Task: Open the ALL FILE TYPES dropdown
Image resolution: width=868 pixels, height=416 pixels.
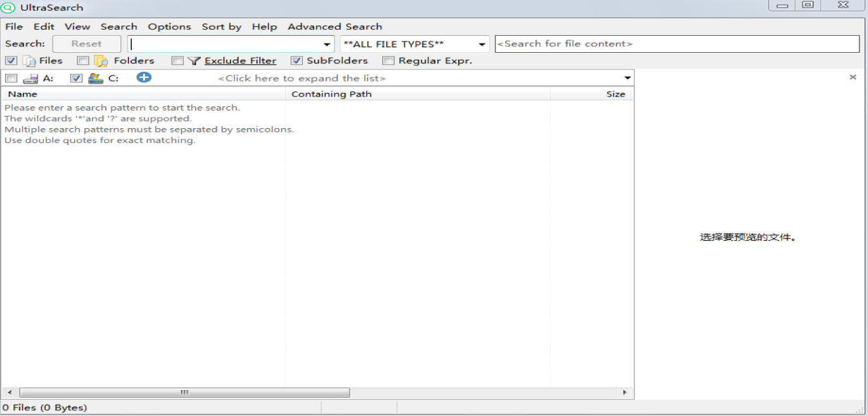Action: 482,44
